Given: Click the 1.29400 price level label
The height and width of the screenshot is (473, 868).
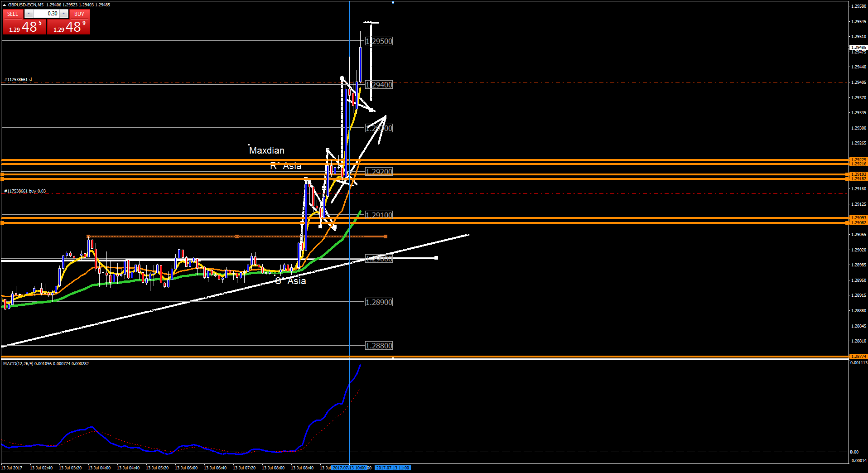Looking at the screenshot, I should [x=379, y=85].
